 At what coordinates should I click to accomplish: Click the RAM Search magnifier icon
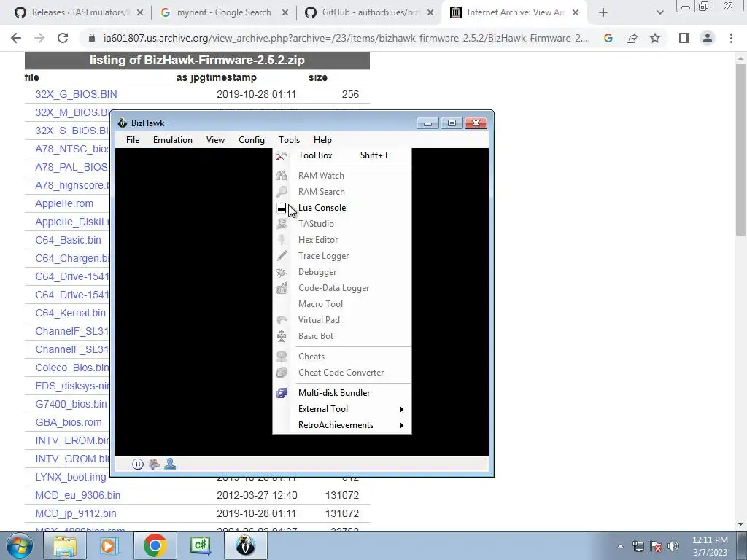coord(281,192)
